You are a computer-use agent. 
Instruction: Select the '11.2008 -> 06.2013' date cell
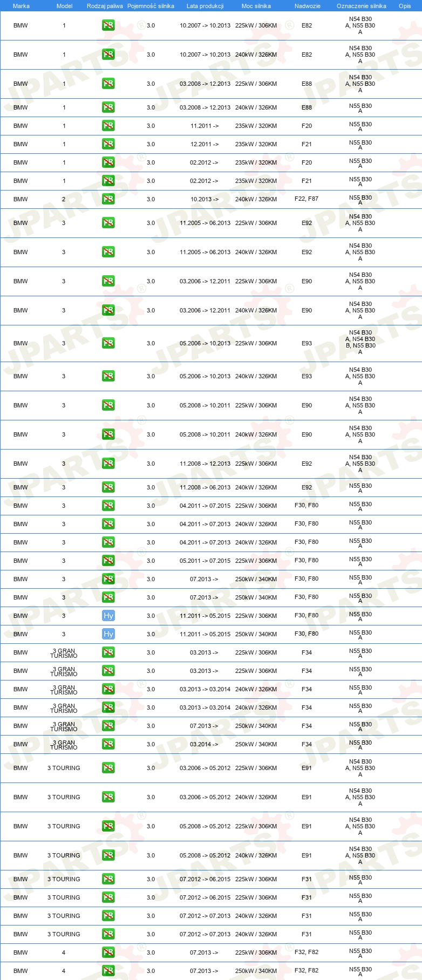(x=205, y=487)
